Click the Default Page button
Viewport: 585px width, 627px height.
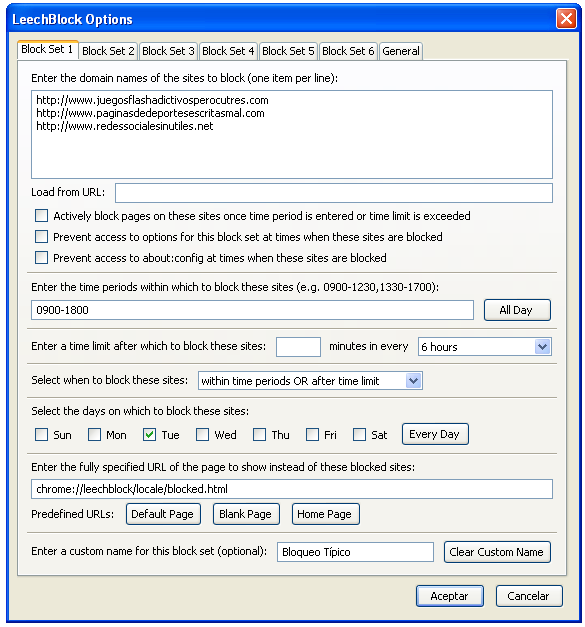coord(163,514)
